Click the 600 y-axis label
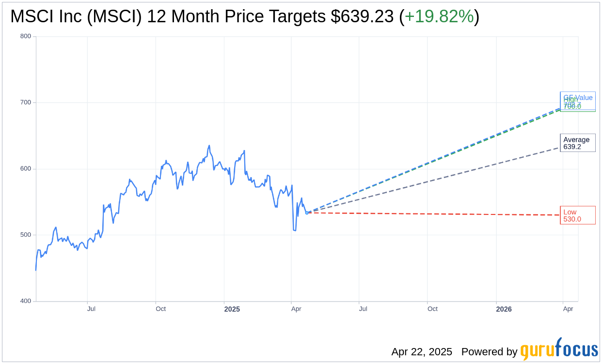Screen dimensions: 602x364 (x=26, y=169)
